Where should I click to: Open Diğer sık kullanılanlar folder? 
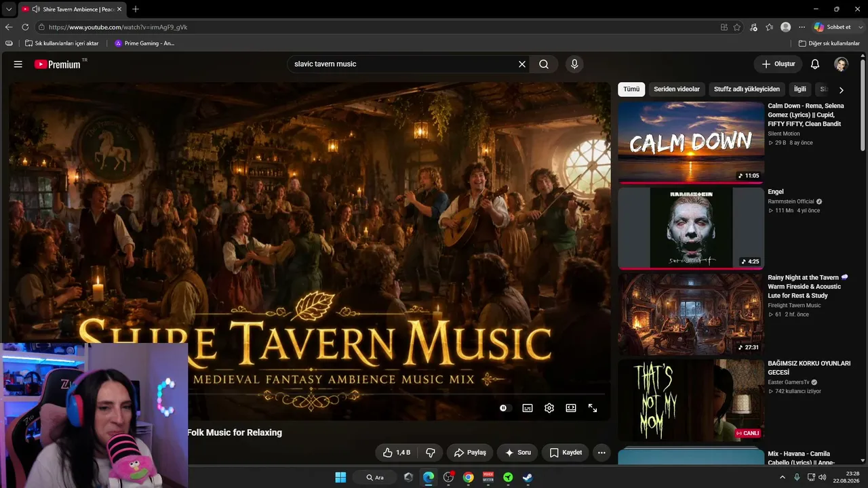[829, 43]
